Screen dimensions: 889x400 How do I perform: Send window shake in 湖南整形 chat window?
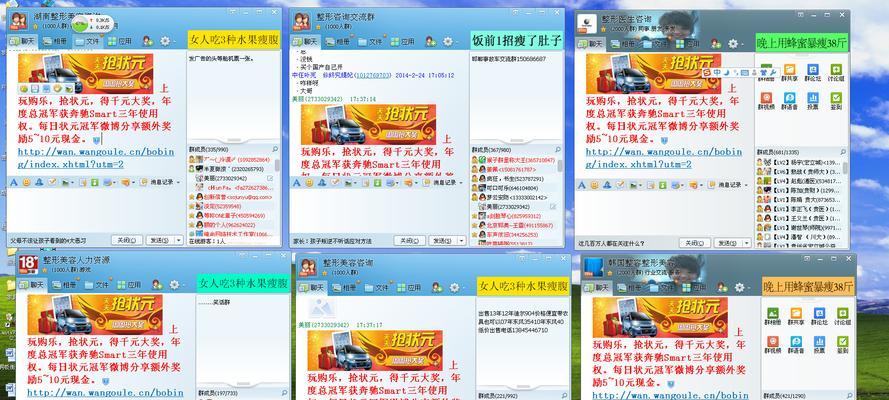click(x=39, y=182)
